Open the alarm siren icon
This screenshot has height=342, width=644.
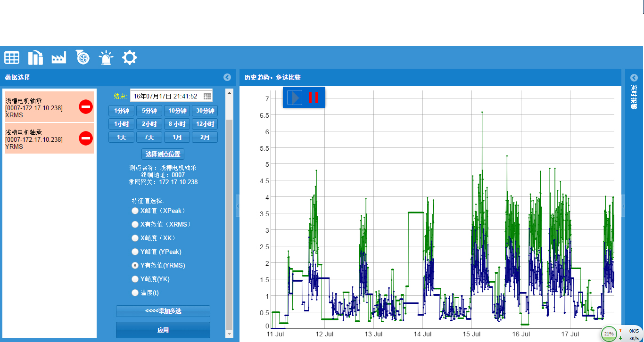(106, 58)
